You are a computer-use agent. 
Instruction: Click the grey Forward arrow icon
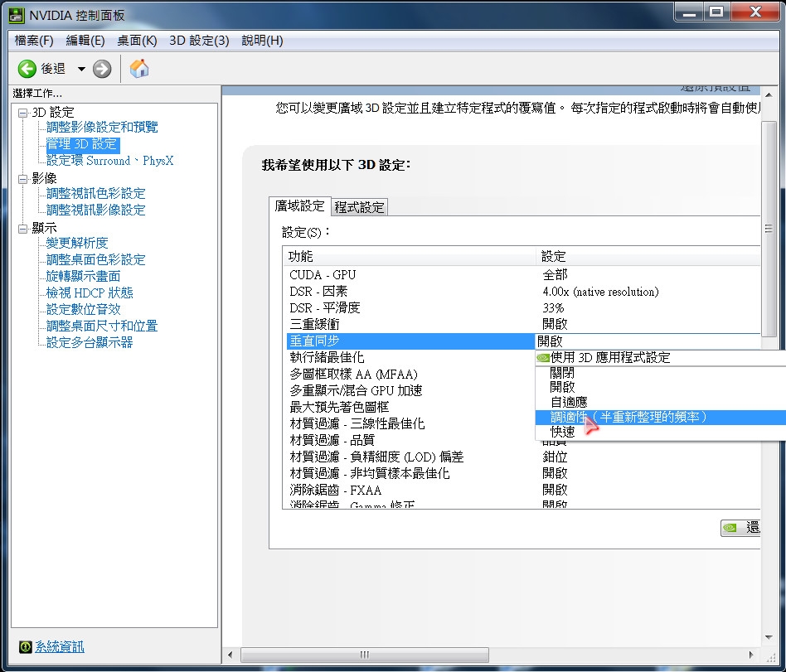click(x=102, y=69)
